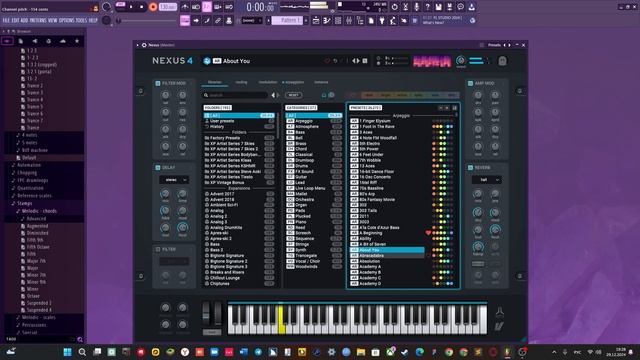This screenshot has width=640, height=360.
Task: Select the Trancegate category
Action: click(313, 256)
